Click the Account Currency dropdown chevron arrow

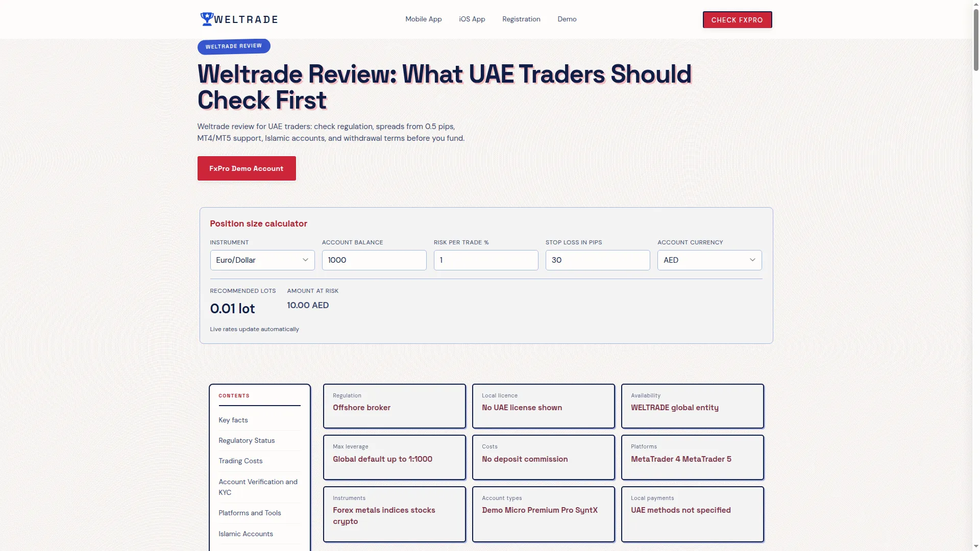752,260
